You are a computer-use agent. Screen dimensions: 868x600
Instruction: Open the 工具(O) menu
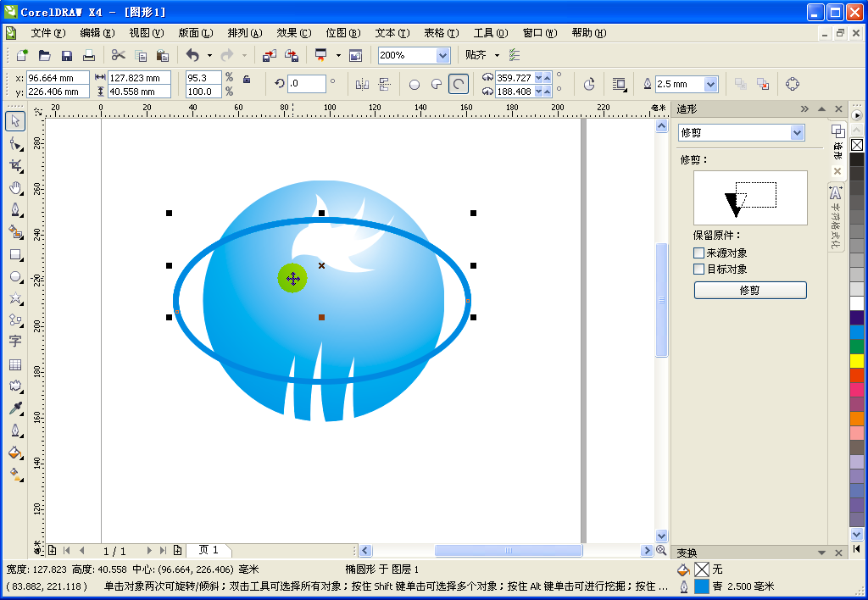click(491, 33)
